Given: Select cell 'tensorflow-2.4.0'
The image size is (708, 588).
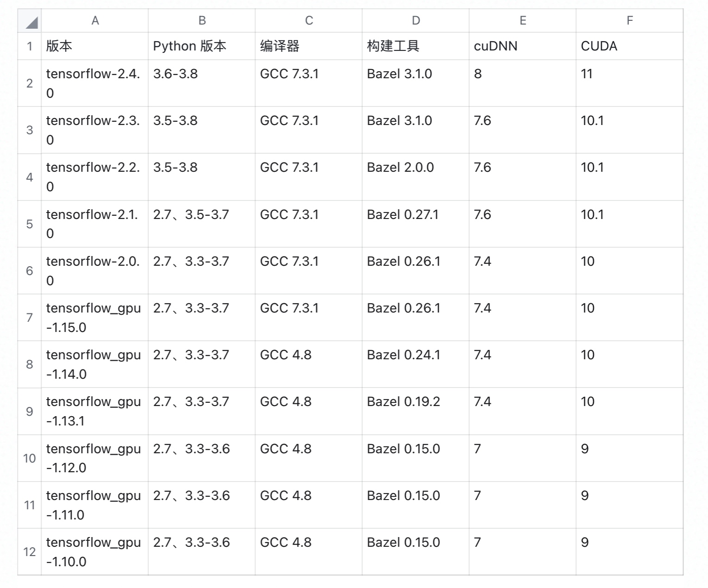Looking at the screenshot, I should 95,83.
